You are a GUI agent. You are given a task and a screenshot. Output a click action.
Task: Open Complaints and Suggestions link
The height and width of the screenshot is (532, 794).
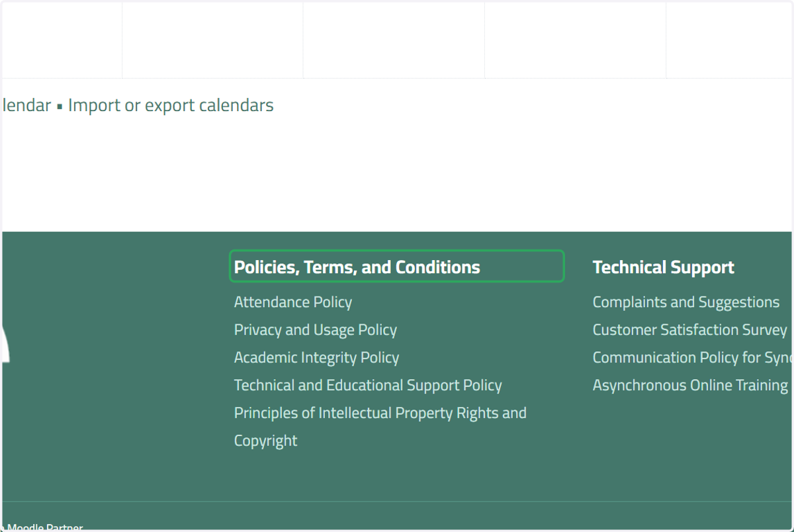click(686, 302)
